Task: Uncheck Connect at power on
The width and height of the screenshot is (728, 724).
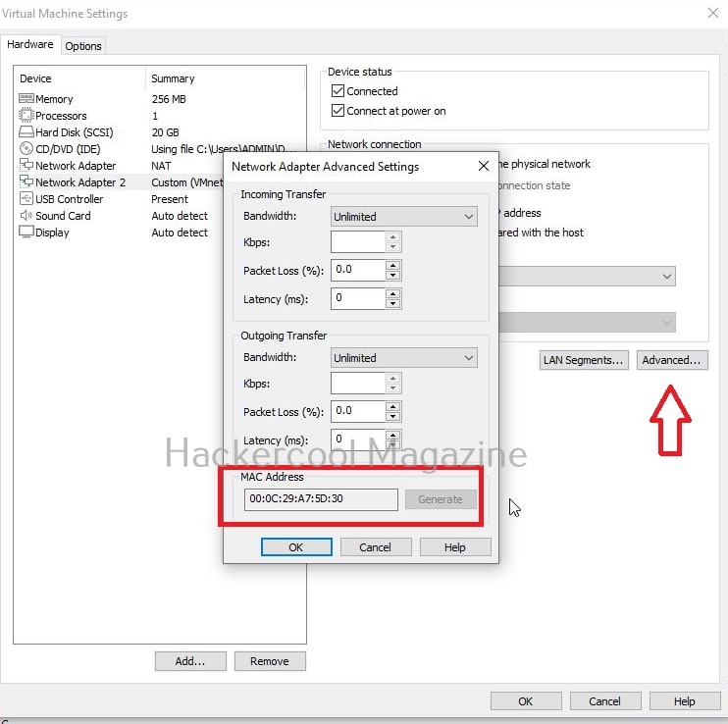Action: point(338,111)
